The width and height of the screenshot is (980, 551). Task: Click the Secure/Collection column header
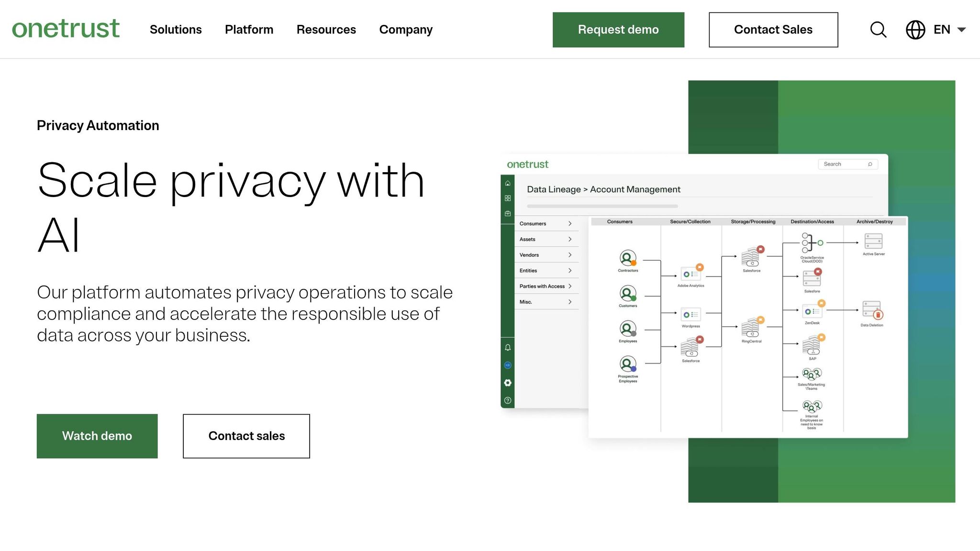[690, 221]
